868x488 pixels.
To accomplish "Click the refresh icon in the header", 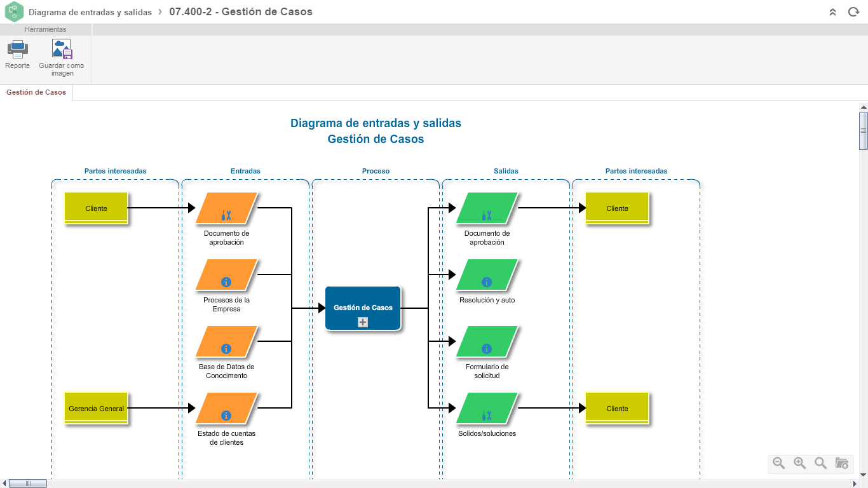I will coord(853,12).
